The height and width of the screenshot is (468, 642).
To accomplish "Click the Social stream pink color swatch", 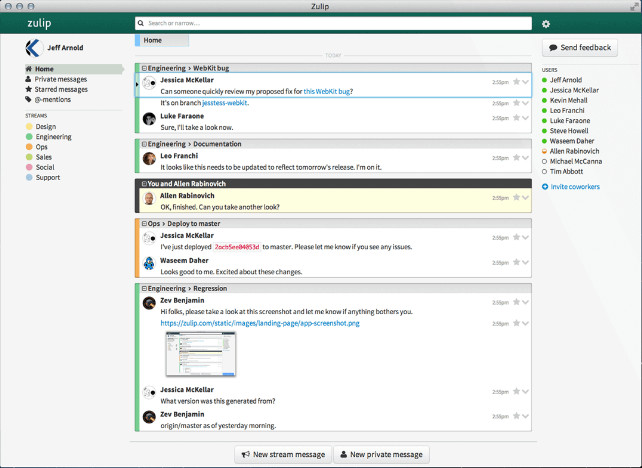I will (x=29, y=167).
